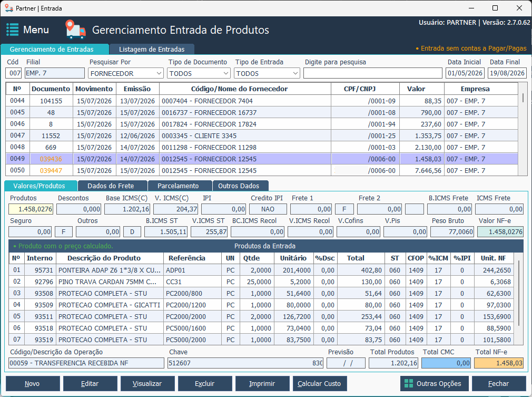Viewport: 532px width, 397px height.
Task: Select entry row FORNECEDOR 7404
Action: coord(262,101)
